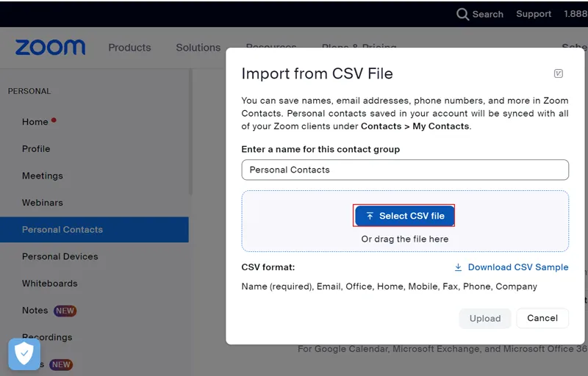This screenshot has width=588, height=376.
Task: Open the Zoom logo home link
Action: click(x=50, y=48)
